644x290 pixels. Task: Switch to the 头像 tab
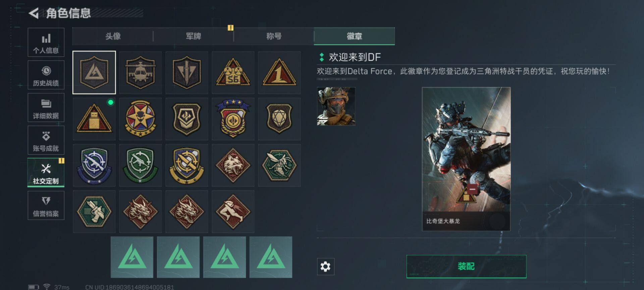(x=113, y=36)
